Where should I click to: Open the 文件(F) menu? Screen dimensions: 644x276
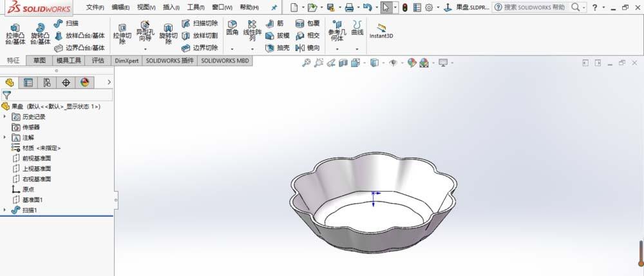tap(95, 7)
